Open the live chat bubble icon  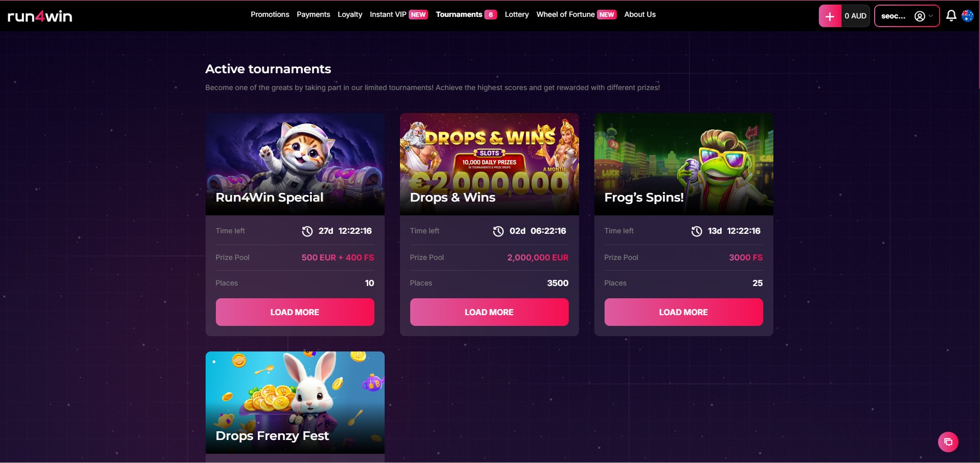948,442
